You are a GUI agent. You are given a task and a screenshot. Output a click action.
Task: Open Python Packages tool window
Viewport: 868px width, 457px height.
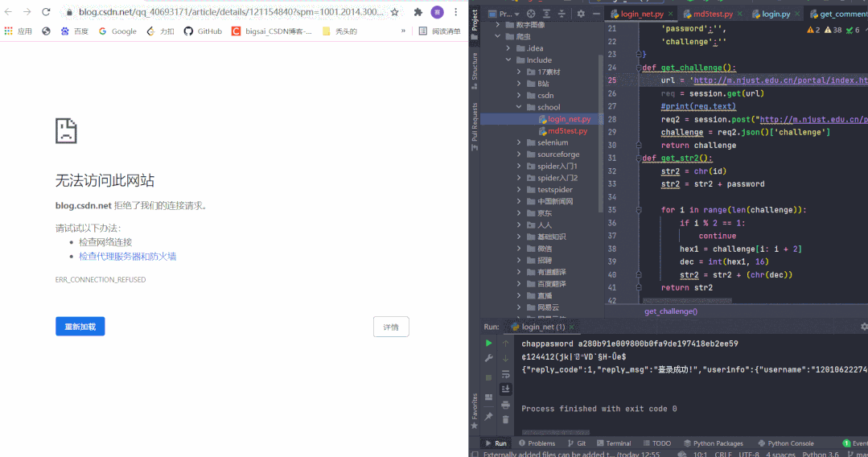pos(713,443)
